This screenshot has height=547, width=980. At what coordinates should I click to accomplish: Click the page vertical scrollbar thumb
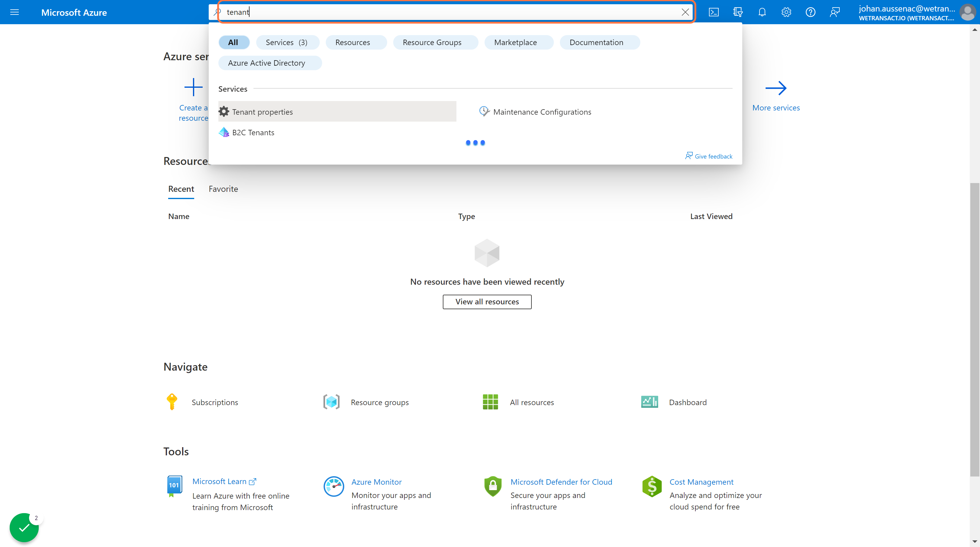tap(975, 329)
